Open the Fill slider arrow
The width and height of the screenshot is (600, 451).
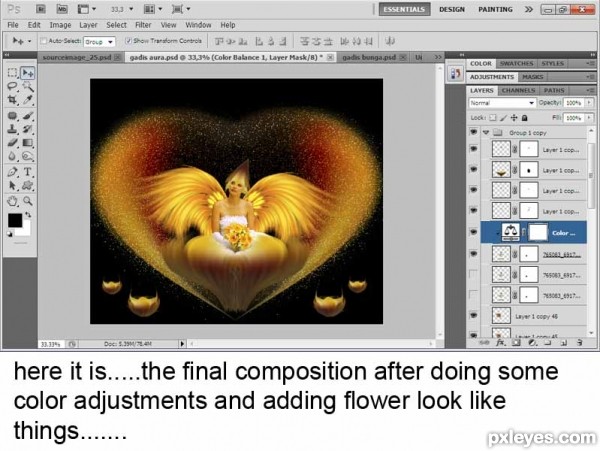click(x=589, y=118)
